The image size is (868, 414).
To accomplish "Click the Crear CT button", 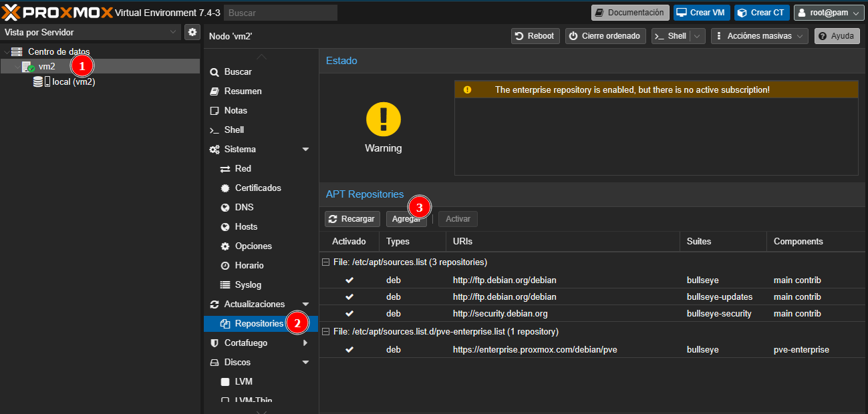I will 762,13.
